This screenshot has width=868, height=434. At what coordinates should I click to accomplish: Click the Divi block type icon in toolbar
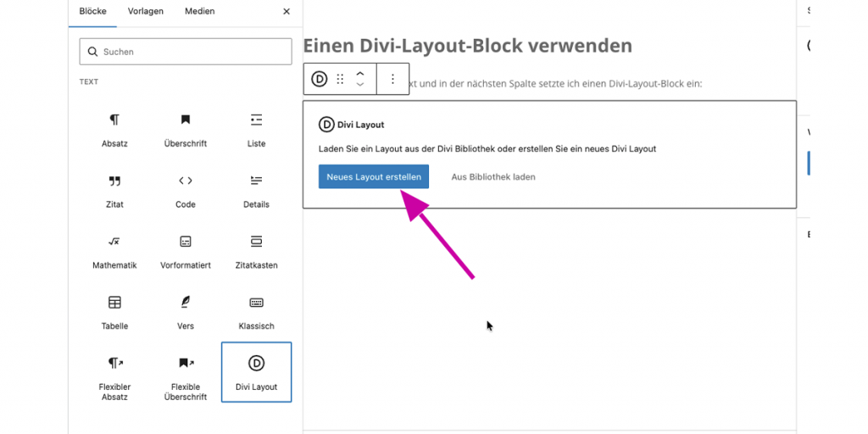pos(320,79)
